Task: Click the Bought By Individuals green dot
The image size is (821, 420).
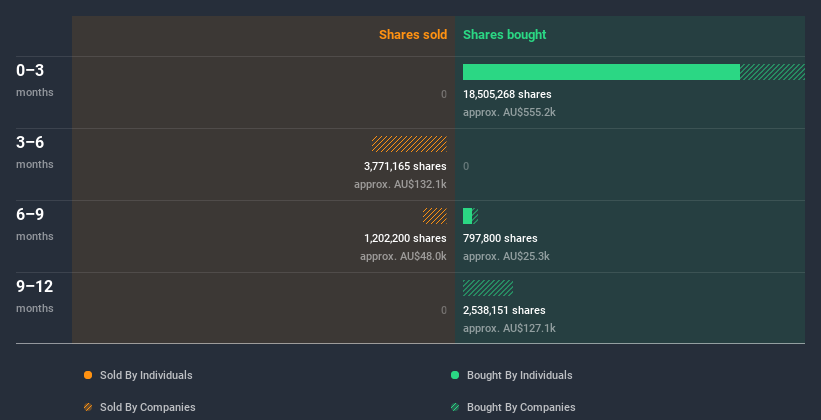Action: (455, 375)
